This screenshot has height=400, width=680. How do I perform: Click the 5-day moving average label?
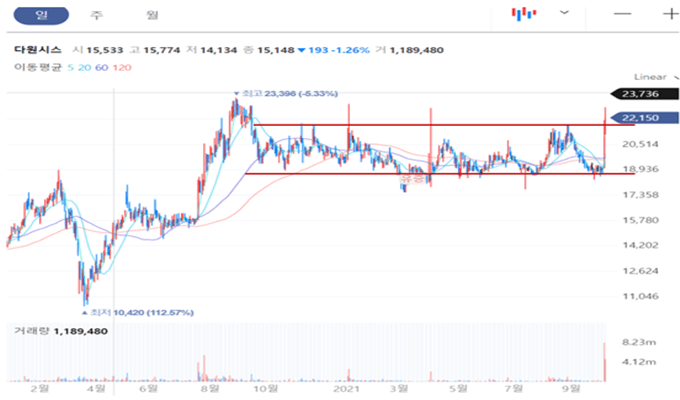coord(70,68)
